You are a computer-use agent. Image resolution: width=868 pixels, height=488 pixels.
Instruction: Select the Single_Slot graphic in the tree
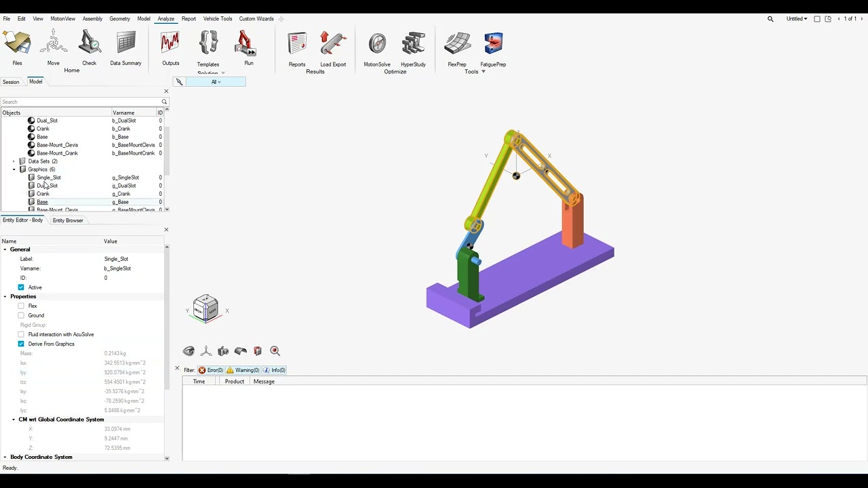tap(48, 178)
